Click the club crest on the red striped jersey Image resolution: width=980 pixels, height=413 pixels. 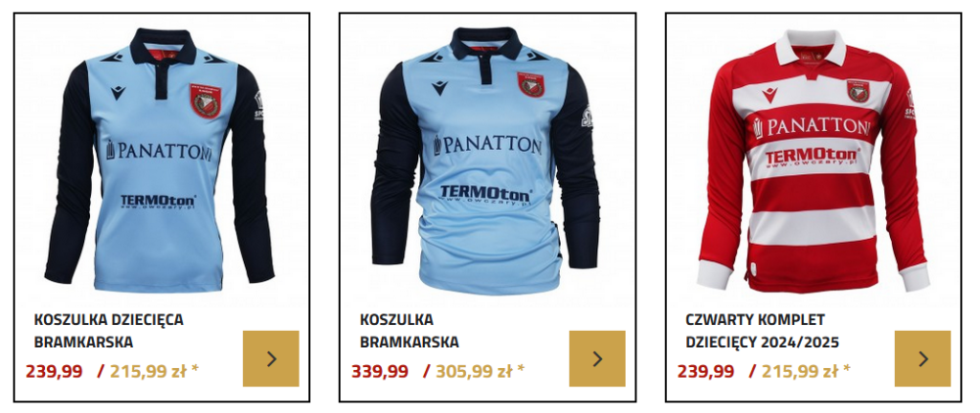tap(859, 91)
